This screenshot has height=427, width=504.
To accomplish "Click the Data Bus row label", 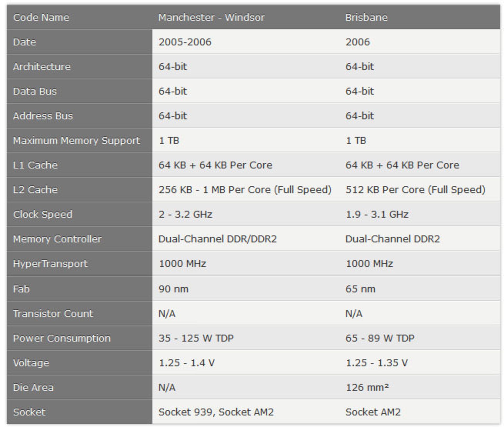I will pos(35,91).
